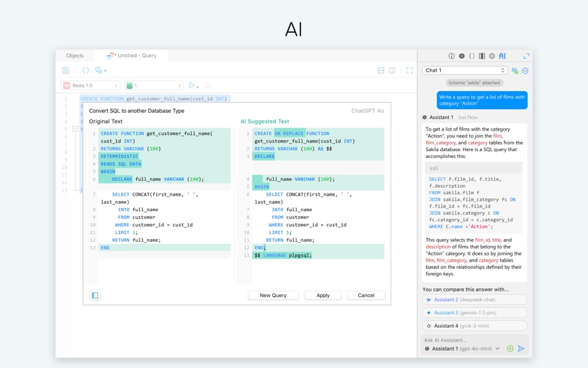The height and width of the screenshot is (368, 588).
Task: Click the green plus icon beside the model selector
Action: click(510, 348)
